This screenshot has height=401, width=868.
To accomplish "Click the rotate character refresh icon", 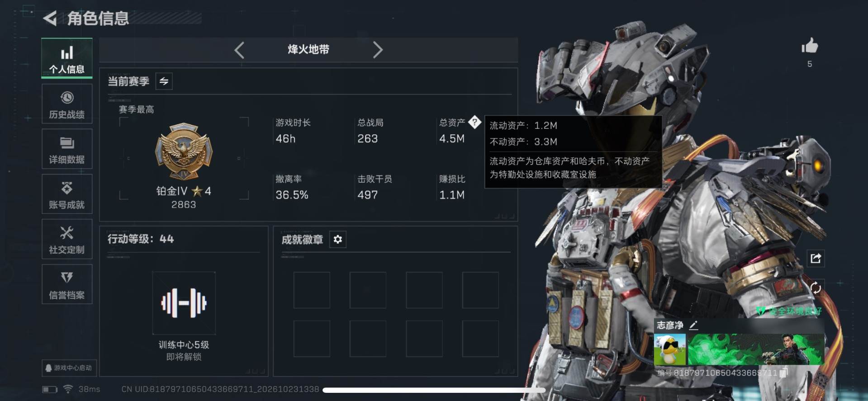I will click(816, 288).
